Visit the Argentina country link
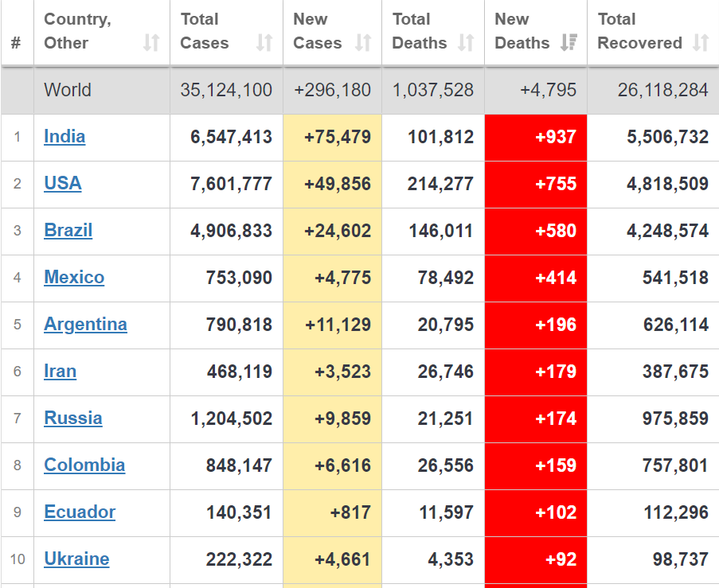 (85, 325)
